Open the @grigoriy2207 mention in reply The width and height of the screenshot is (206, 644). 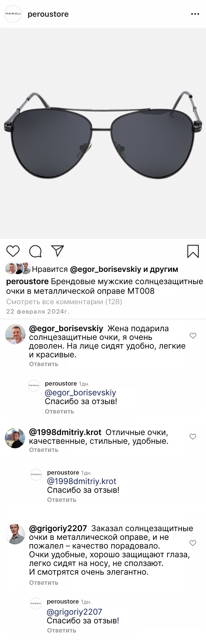pyautogui.click(x=74, y=612)
